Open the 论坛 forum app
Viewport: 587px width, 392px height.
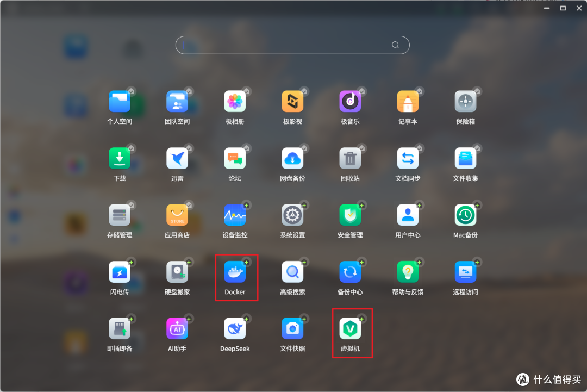pyautogui.click(x=235, y=158)
